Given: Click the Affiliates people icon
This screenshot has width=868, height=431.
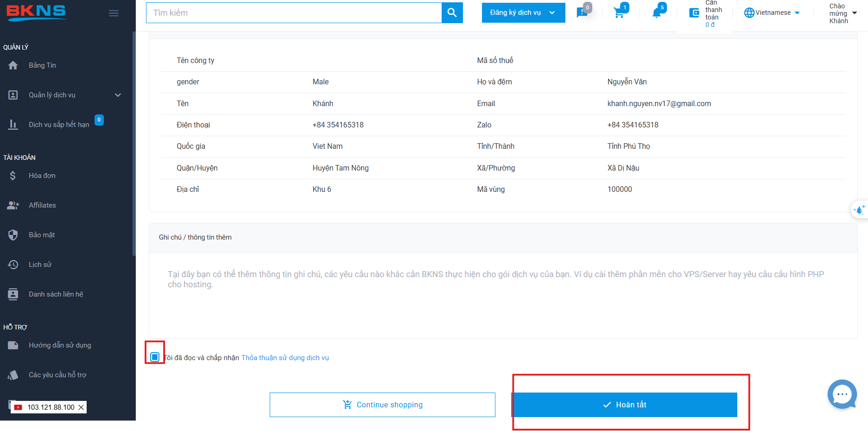Looking at the screenshot, I should click(x=13, y=205).
